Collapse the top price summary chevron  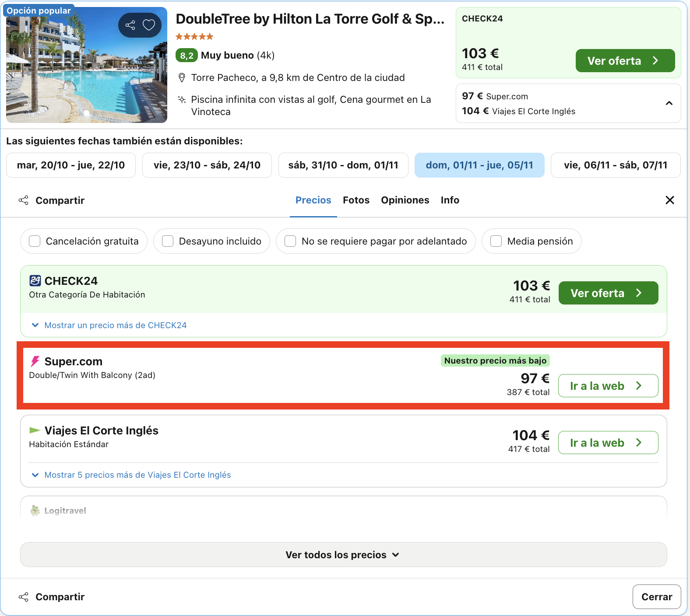[669, 103]
